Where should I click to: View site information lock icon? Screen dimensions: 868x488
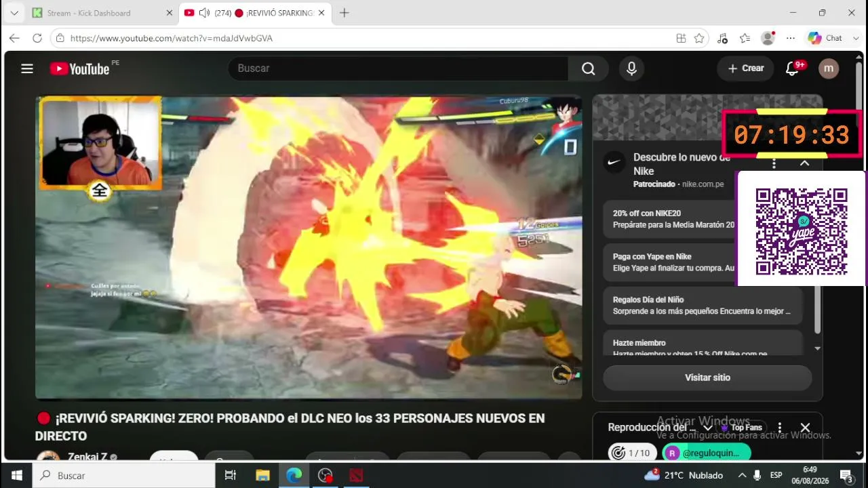click(x=60, y=39)
